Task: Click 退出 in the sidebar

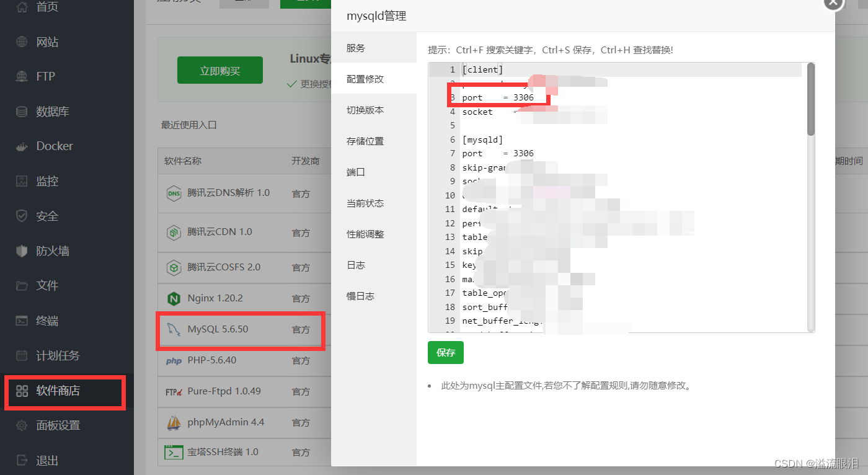Action: 48,461
